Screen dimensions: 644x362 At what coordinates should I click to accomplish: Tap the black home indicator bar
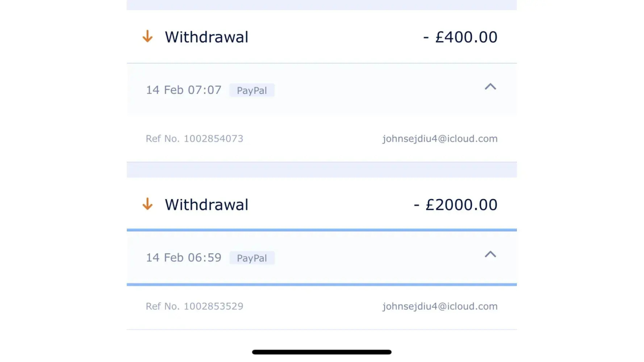322,352
